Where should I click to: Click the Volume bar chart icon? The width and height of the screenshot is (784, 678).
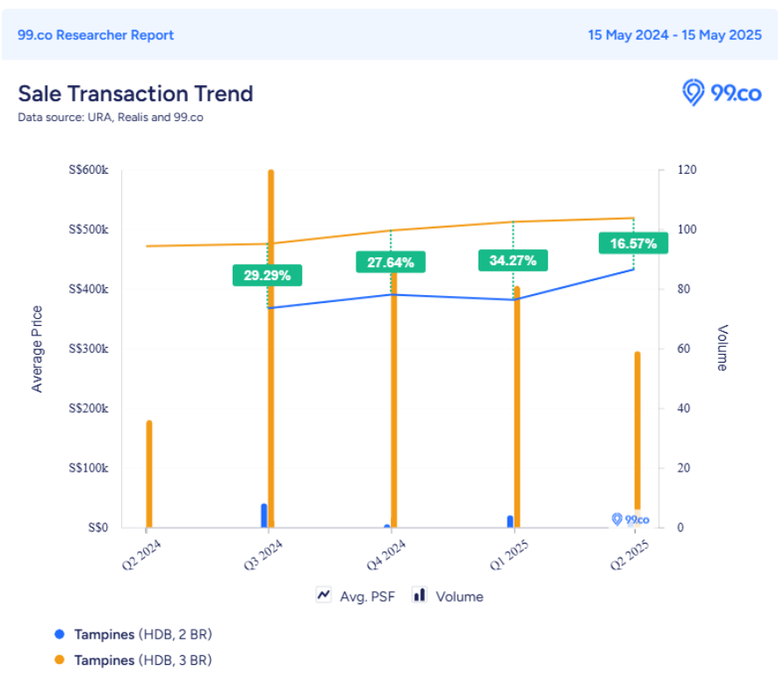tap(420, 595)
